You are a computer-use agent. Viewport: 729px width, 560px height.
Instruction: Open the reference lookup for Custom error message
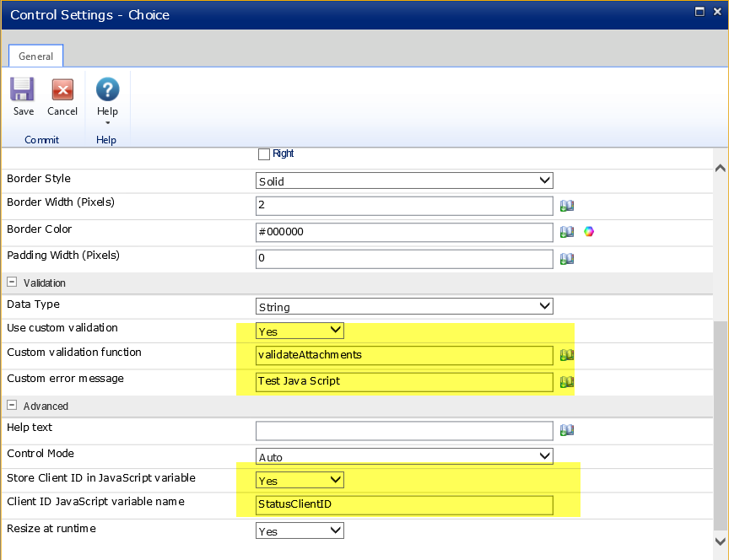(x=566, y=381)
